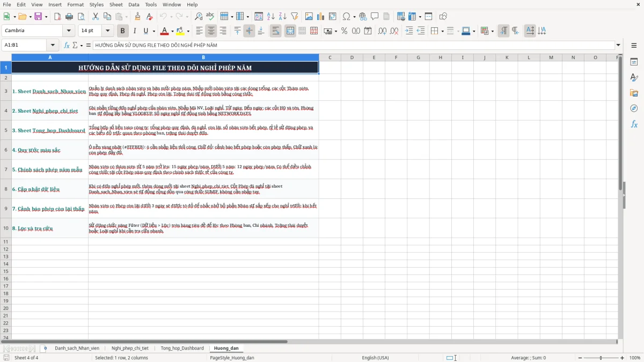This screenshot has width=644, height=362.
Task: Increase indent of cell
Action: [409, 31]
